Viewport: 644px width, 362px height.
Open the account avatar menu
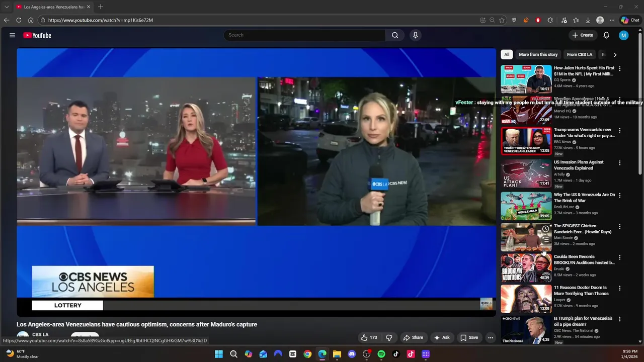tap(624, 35)
